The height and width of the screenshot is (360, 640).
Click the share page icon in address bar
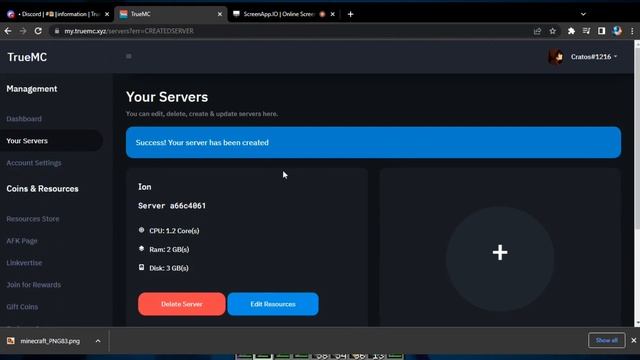(537, 31)
